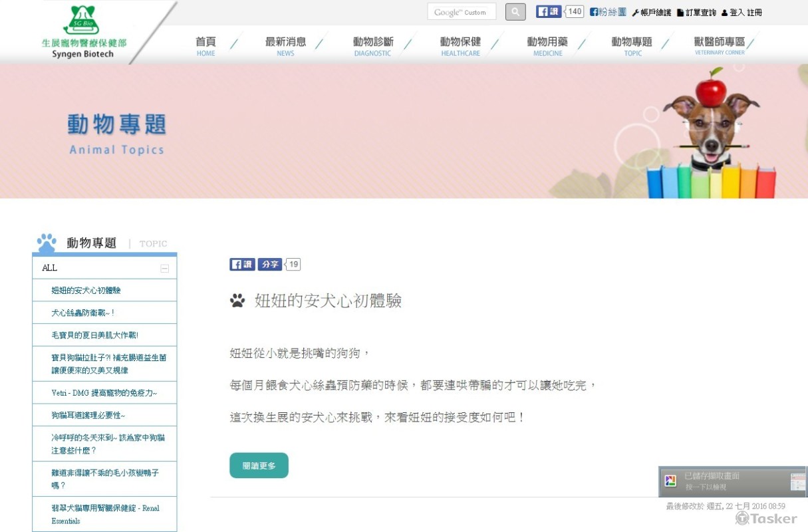Click the paw print icon in the 動物專題 sidebar header
Screen dimensions: 808x532
click(46, 241)
